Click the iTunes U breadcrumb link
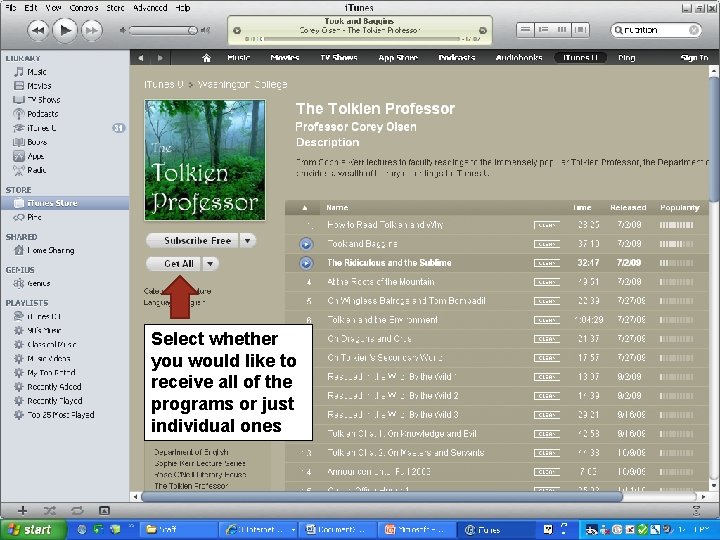Image resolution: width=720 pixels, height=540 pixels. (163, 84)
